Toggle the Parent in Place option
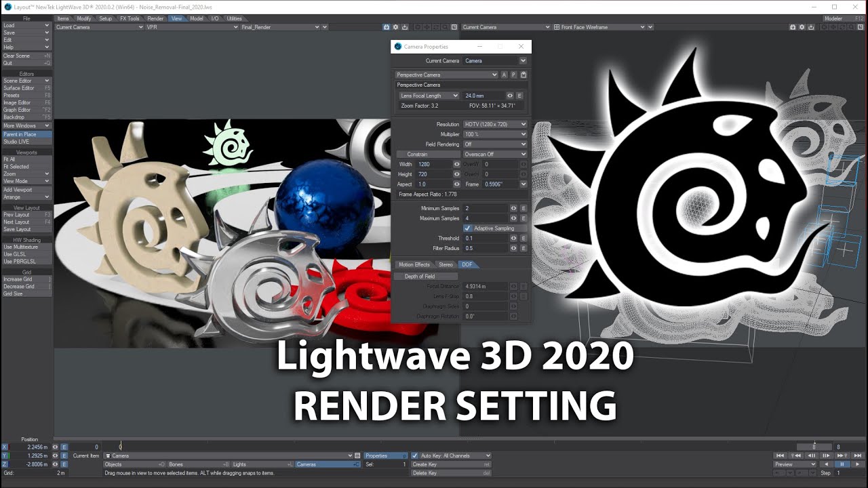Viewport: 868px width, 488px height. 26,134
